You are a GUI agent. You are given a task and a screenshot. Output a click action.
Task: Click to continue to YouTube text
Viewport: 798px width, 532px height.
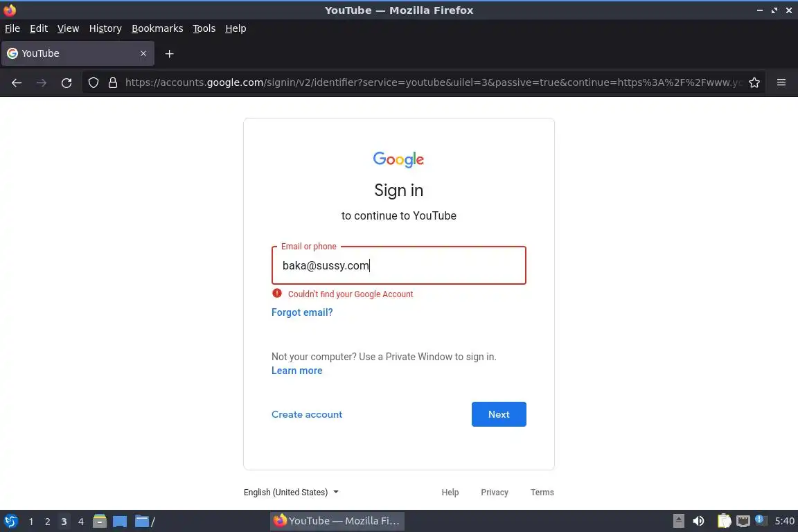coord(398,216)
